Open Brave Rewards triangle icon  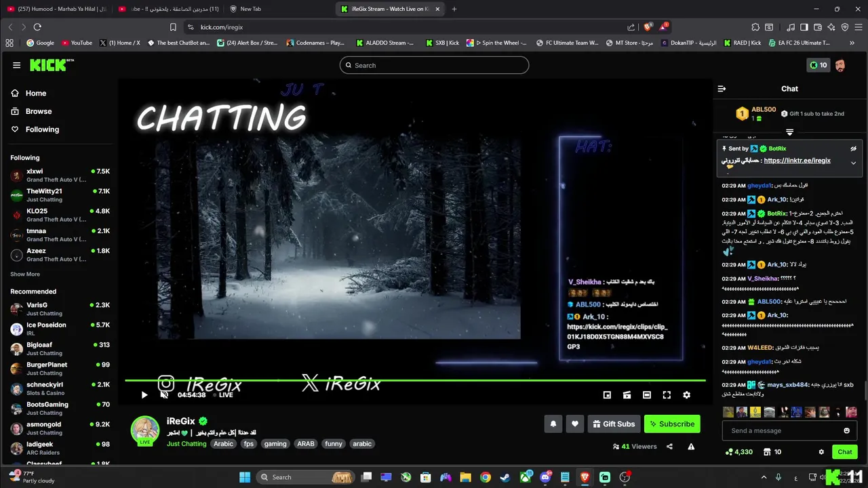click(x=664, y=27)
